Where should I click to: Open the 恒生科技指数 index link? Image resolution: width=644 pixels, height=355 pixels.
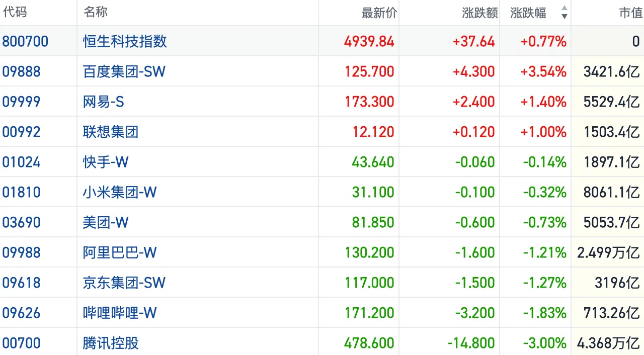coord(125,41)
